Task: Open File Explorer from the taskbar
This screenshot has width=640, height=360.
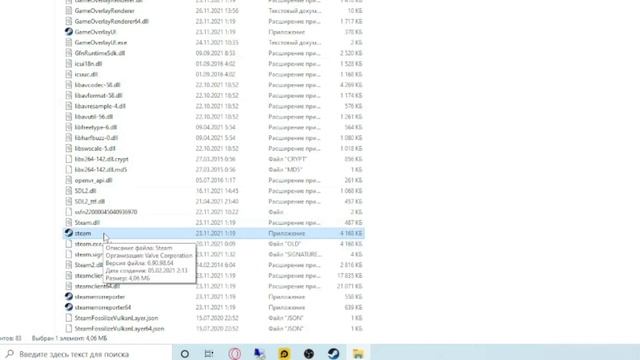Action: pyautogui.click(x=358, y=353)
